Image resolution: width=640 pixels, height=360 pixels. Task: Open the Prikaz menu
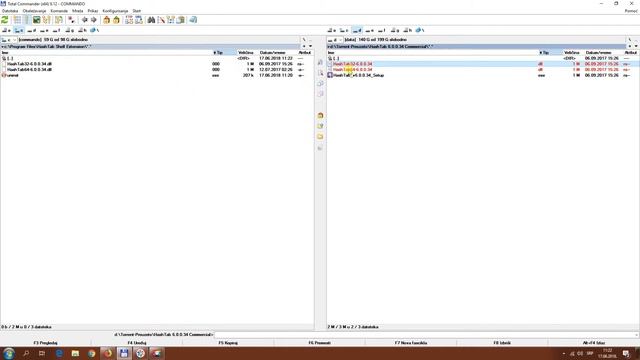[93, 11]
